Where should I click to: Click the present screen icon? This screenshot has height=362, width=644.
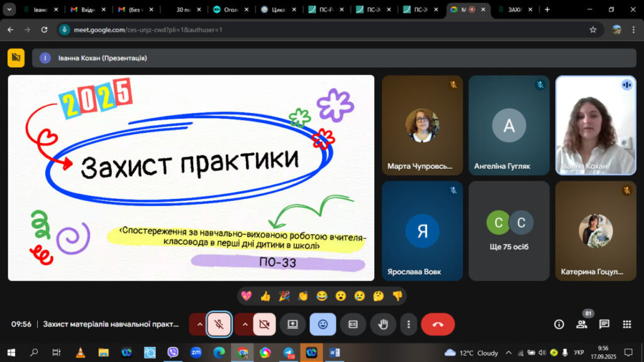[292, 324]
